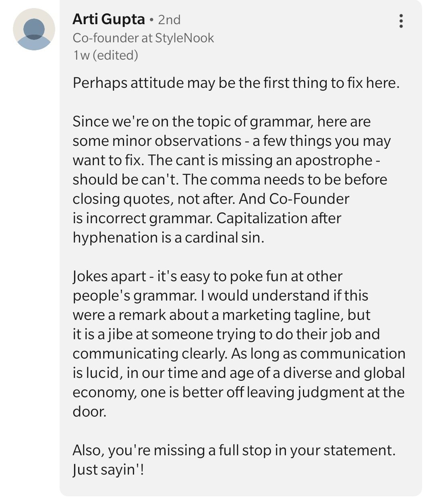Viewport: 435px width, 504px height.
Task: Tap the (edited) indicator
Action: tap(116, 55)
